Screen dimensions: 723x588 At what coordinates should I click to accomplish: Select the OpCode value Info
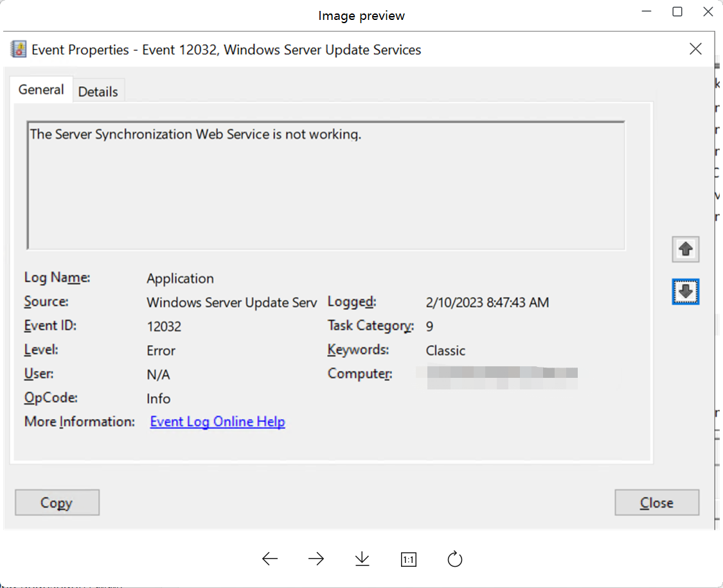[x=158, y=398]
